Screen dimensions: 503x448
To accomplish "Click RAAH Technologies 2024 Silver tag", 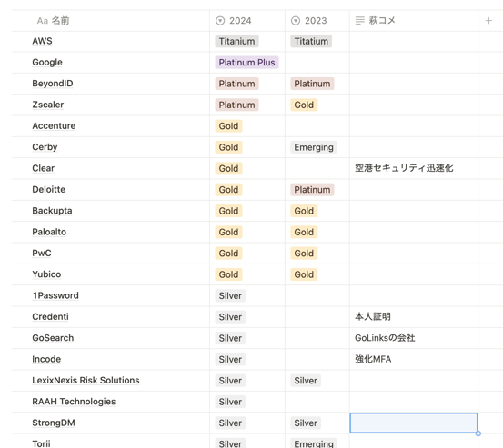I will (230, 402).
